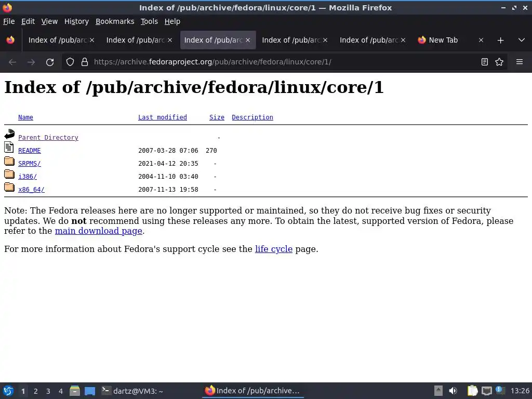Open the x86_64/ directory link
This screenshot has height=399, width=532.
[31, 189]
